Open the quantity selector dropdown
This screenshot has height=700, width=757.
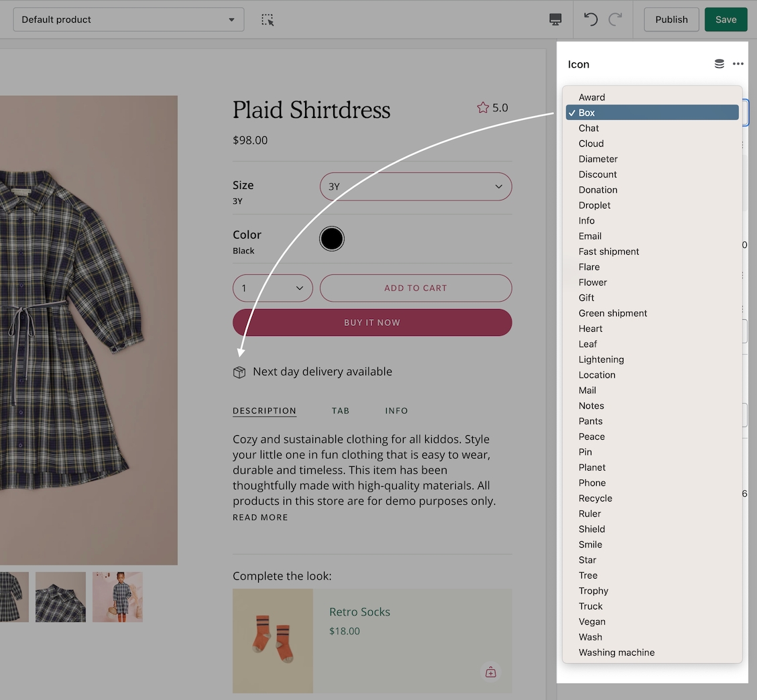272,288
